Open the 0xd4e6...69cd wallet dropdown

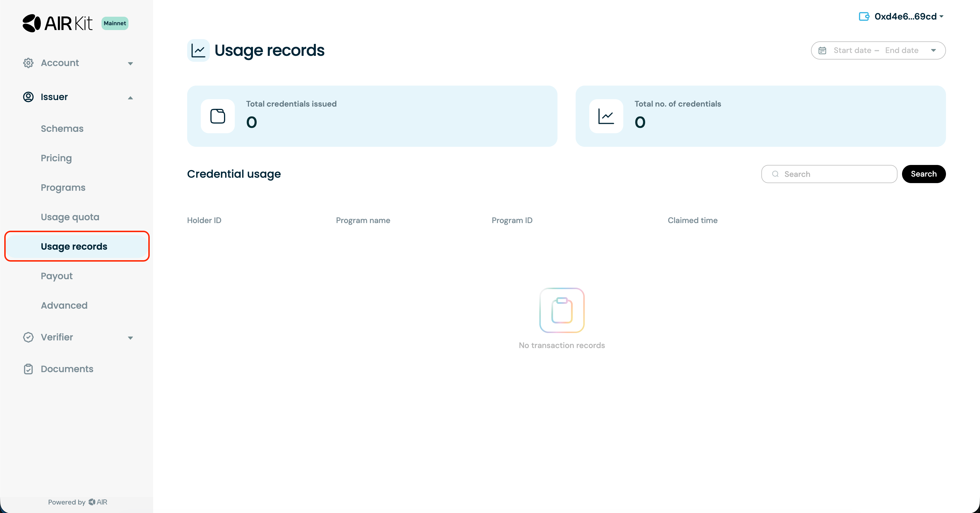pos(909,16)
